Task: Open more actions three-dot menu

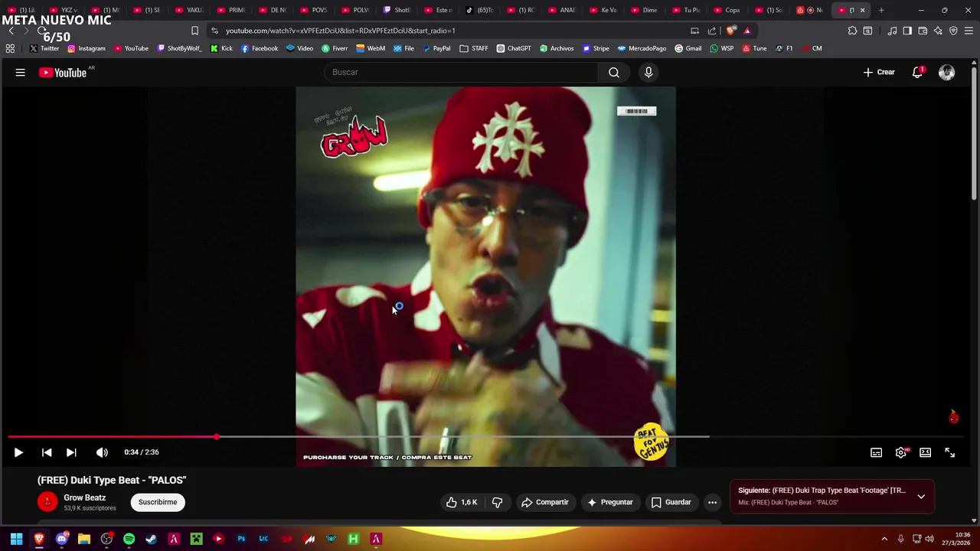Action: coord(713,502)
